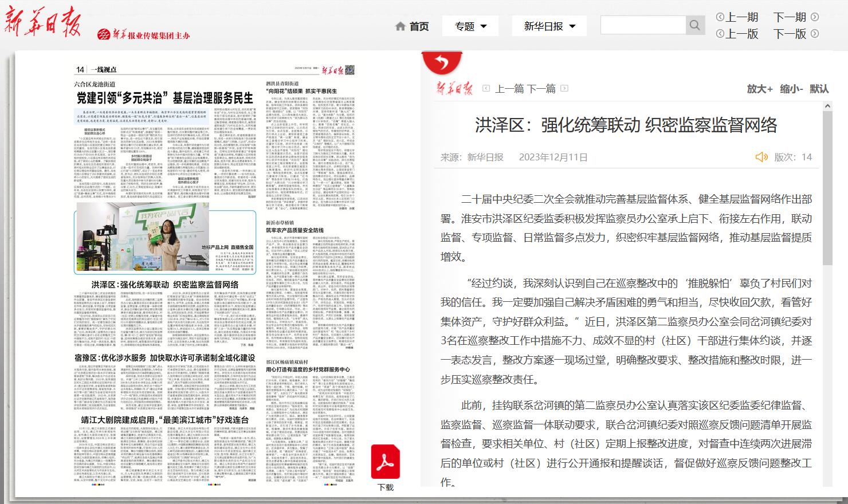Go to 上一版 previous page
Viewport: 848px width, 504px height.
point(743,34)
